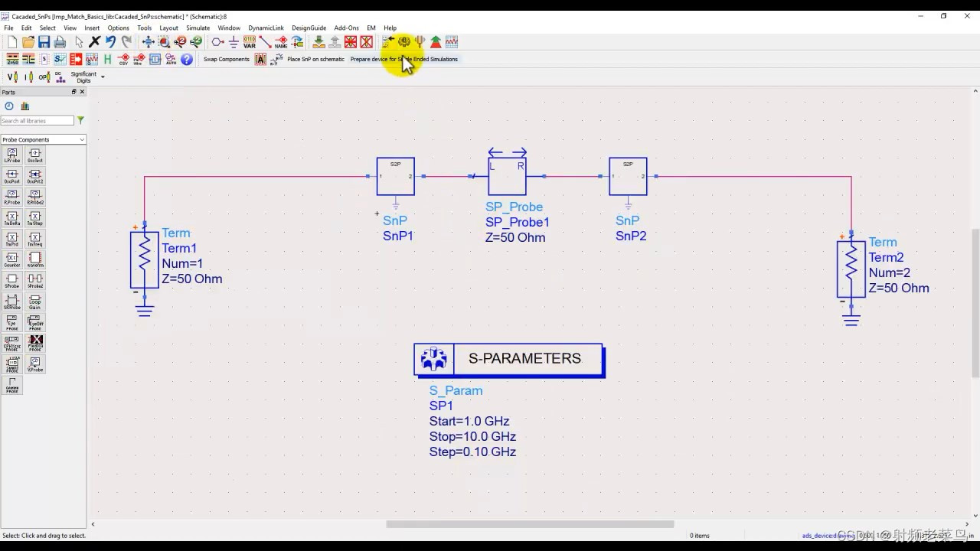The height and width of the screenshot is (551, 980).
Task: Click the Step=0.10 GHz parameter text
Action: 472,452
